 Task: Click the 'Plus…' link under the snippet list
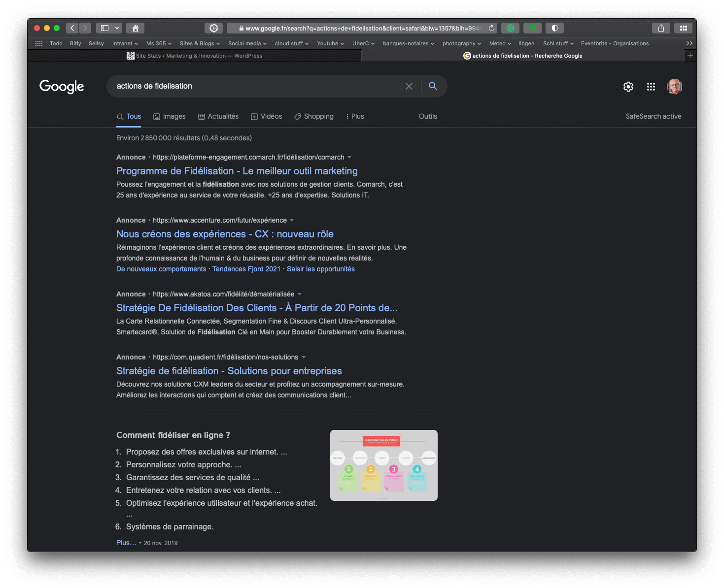click(126, 543)
